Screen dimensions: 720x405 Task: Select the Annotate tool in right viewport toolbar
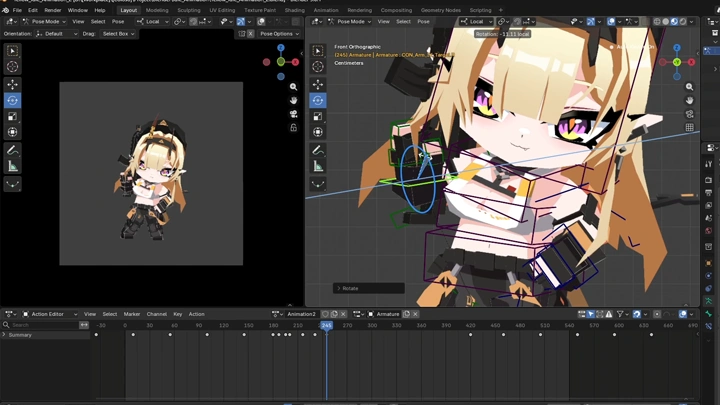click(x=318, y=150)
